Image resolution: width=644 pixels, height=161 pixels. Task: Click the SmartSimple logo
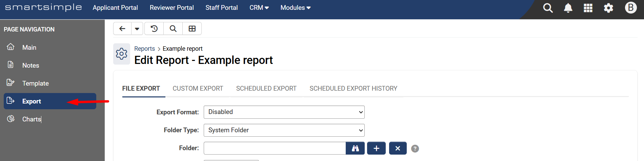43,7
